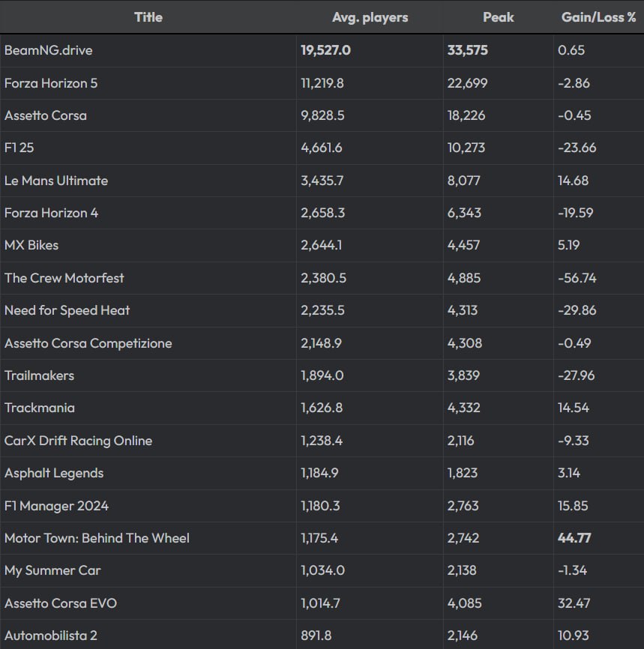Click peak value 4,085
This screenshot has width=644, height=649.
click(464, 603)
